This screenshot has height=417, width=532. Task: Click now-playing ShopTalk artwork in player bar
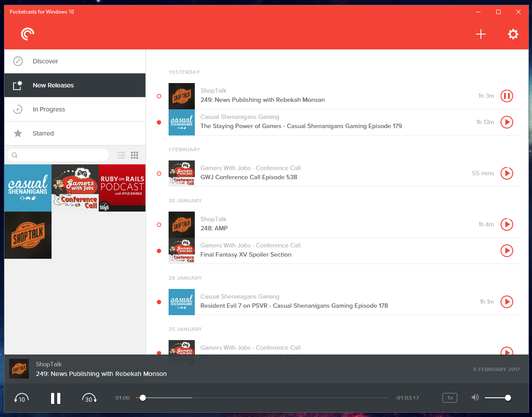pyautogui.click(x=19, y=369)
